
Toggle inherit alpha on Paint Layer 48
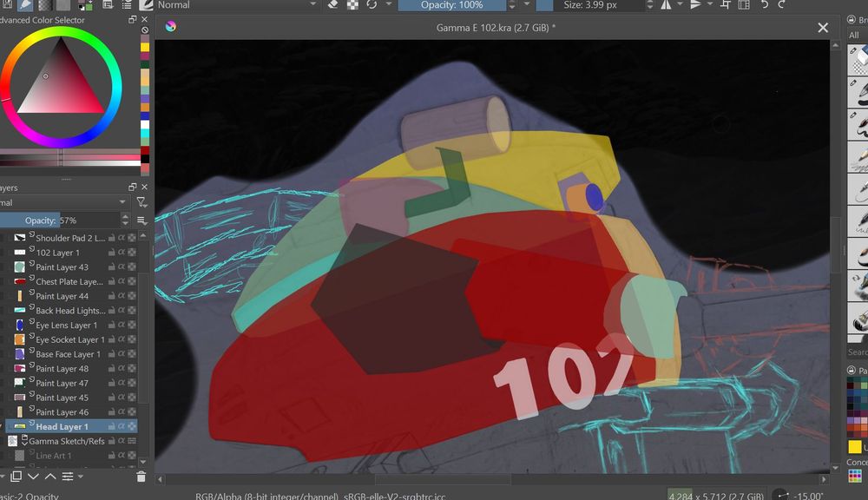click(x=122, y=368)
